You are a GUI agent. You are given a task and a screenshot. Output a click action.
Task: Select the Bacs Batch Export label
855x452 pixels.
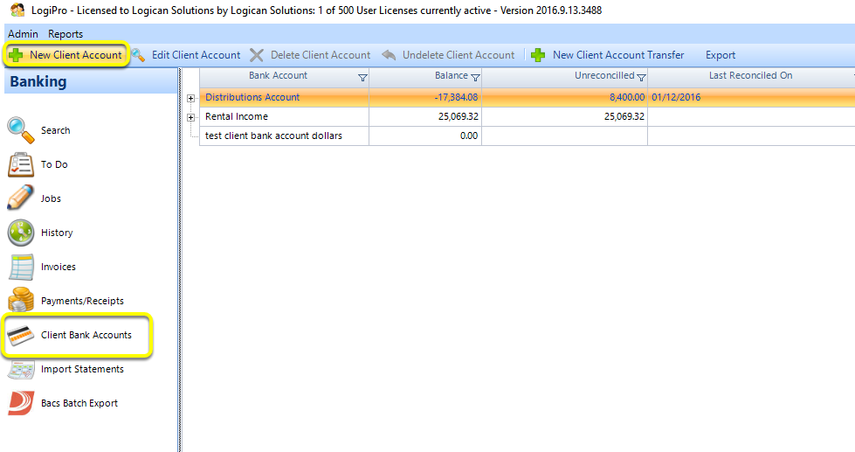click(x=79, y=403)
